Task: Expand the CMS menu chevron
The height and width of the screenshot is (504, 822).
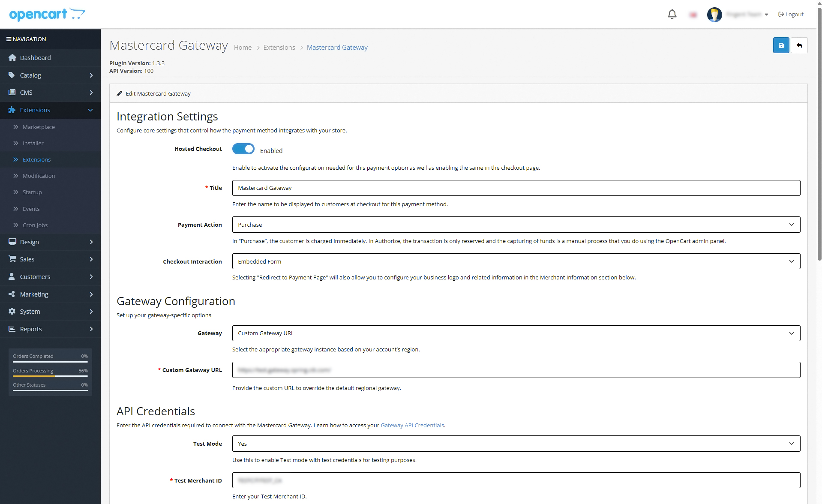Action: pyautogui.click(x=91, y=93)
